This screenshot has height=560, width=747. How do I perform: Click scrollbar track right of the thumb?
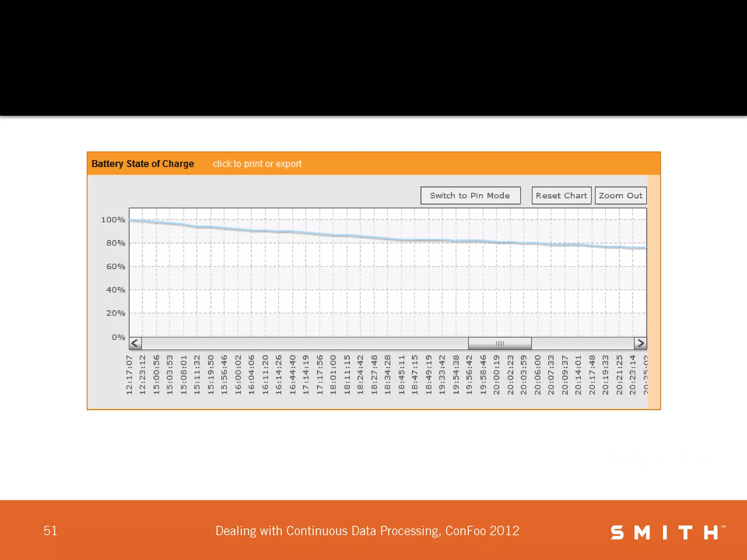582,343
